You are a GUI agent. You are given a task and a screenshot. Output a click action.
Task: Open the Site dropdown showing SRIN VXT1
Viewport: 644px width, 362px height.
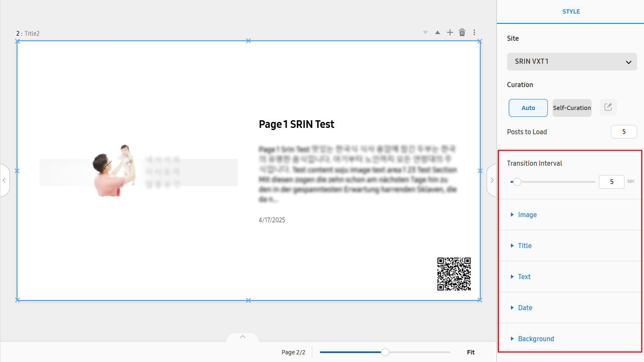[572, 62]
